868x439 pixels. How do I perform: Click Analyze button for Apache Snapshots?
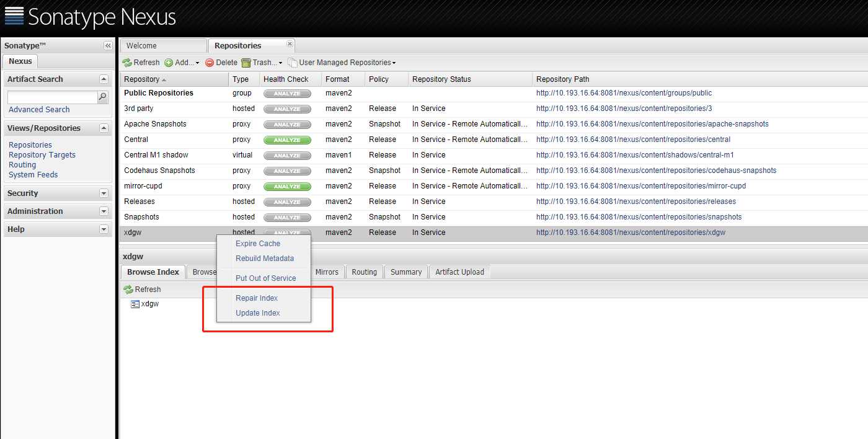287,125
